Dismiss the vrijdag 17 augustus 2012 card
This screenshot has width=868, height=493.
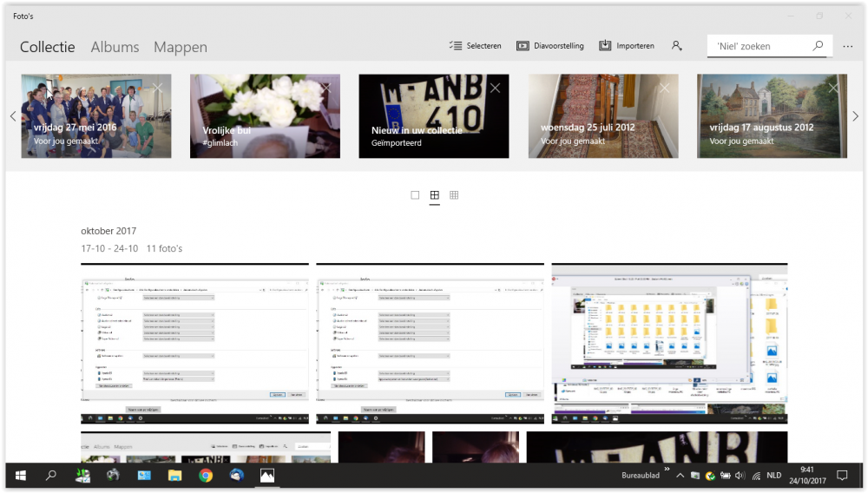(833, 88)
